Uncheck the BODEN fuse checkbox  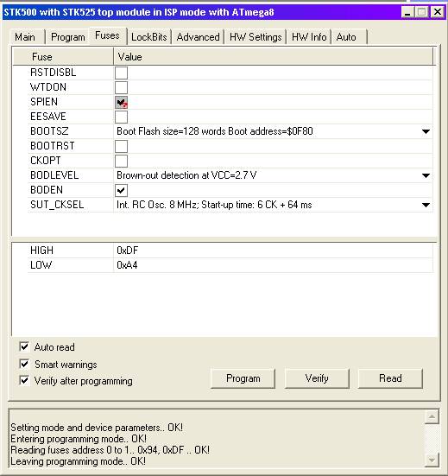[121, 190]
